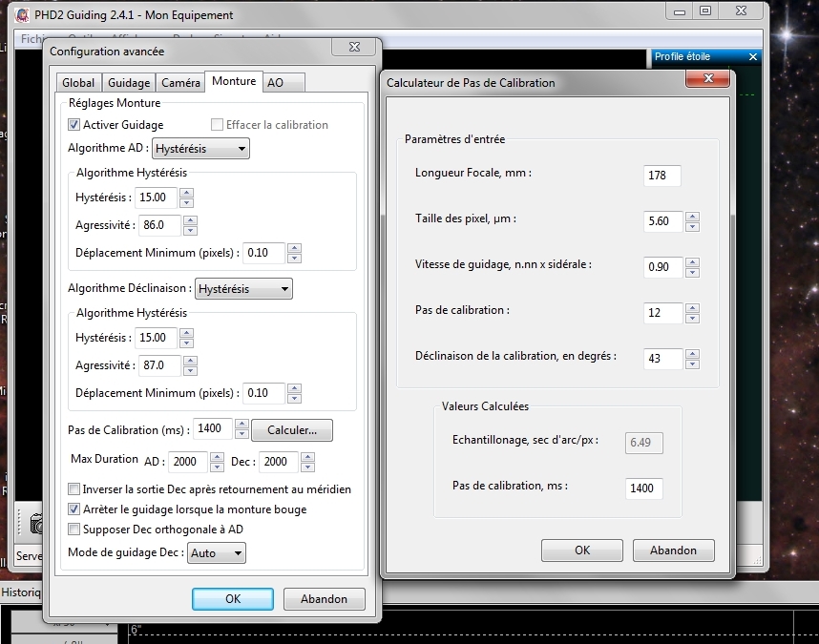Increase Taille des pixel with up arrow
Image resolution: width=819 pixels, height=644 pixels.
click(x=692, y=217)
